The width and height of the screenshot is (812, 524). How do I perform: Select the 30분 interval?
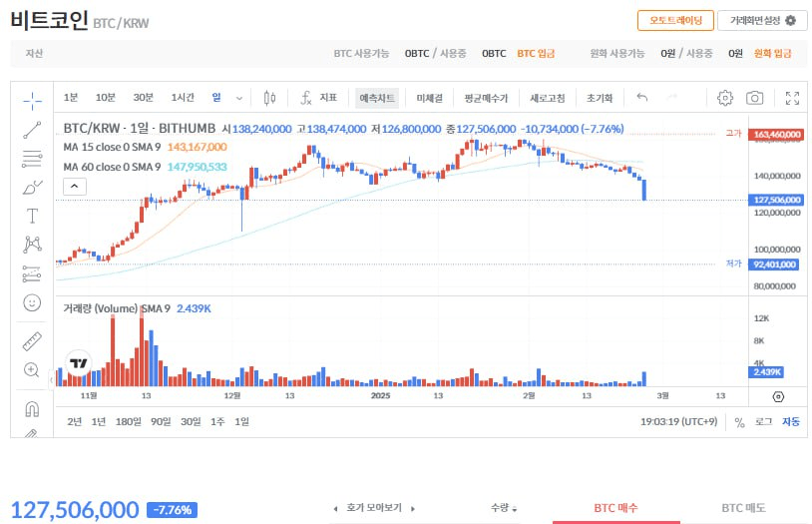tap(143, 98)
